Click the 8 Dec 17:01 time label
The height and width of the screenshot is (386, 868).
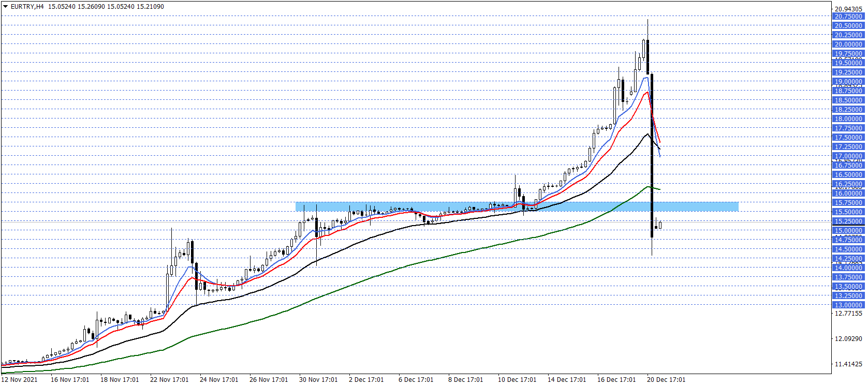(x=466, y=380)
